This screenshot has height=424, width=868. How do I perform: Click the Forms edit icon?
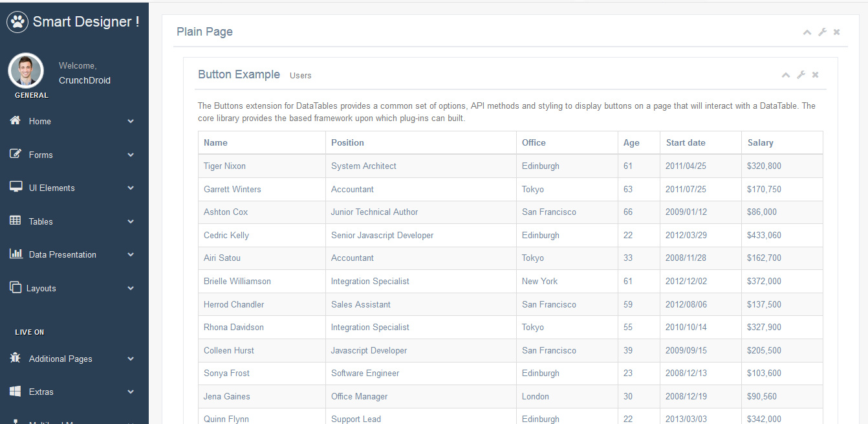point(16,154)
